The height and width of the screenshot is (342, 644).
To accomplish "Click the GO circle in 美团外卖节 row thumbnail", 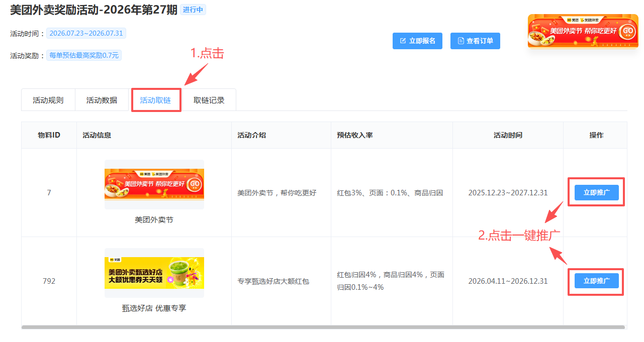I will point(195,184).
